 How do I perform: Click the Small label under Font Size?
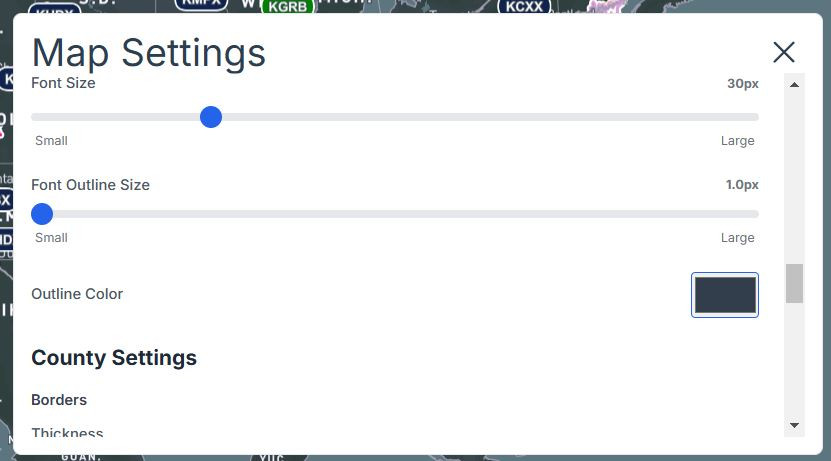click(51, 140)
